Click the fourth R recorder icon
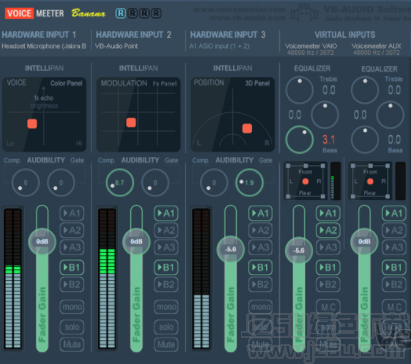 [x=156, y=13]
